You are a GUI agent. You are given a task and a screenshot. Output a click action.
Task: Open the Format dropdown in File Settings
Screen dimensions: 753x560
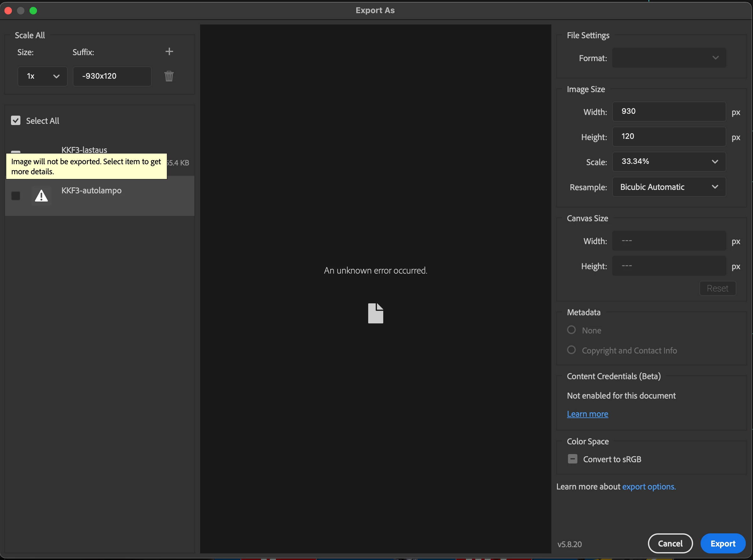tap(669, 58)
